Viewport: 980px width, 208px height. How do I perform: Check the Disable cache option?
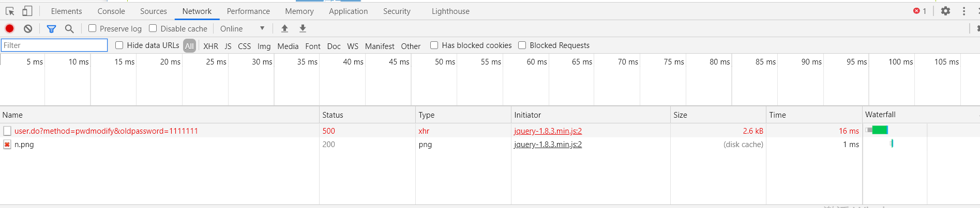click(x=153, y=28)
